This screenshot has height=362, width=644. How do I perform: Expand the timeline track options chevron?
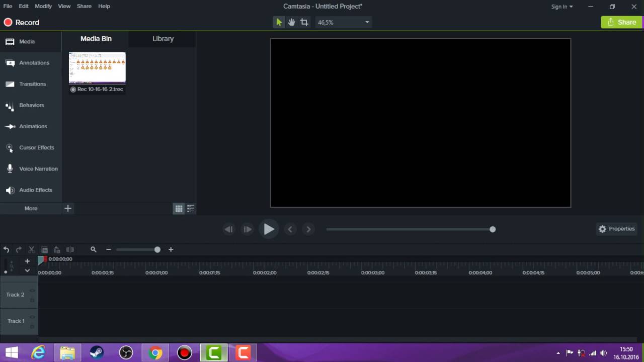[x=27, y=270]
